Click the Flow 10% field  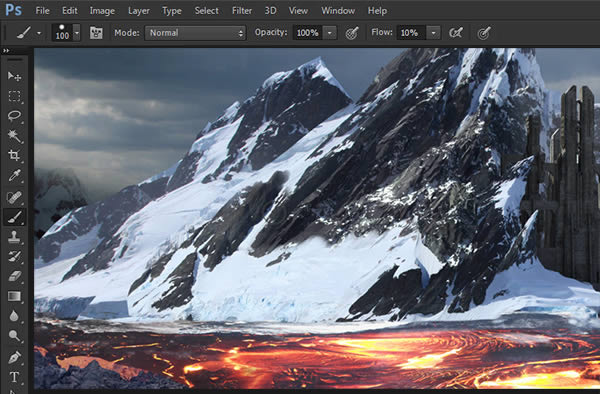pyautogui.click(x=411, y=33)
